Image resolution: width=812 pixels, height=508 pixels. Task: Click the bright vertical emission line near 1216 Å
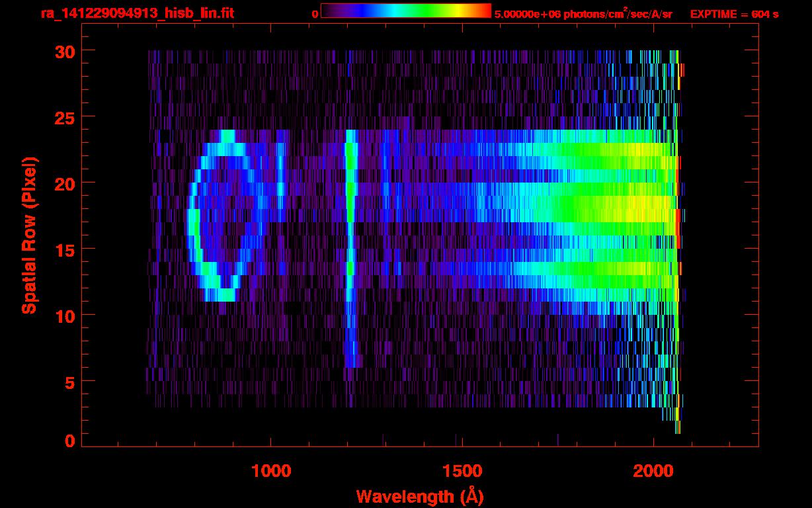point(351,248)
